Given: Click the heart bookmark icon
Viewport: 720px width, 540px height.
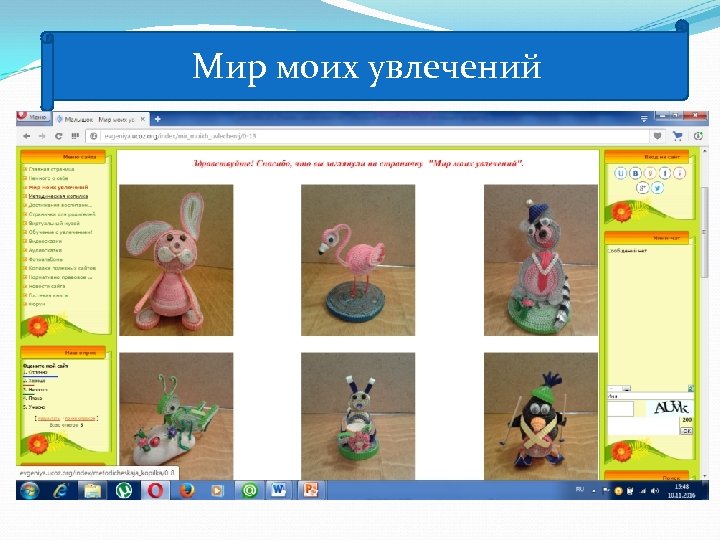Looking at the screenshot, I should (x=657, y=136).
